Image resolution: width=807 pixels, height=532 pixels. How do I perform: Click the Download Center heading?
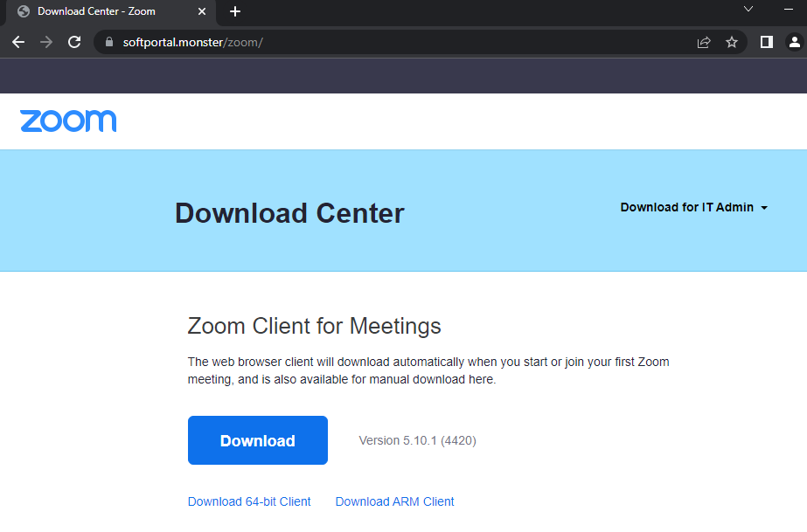pos(289,213)
